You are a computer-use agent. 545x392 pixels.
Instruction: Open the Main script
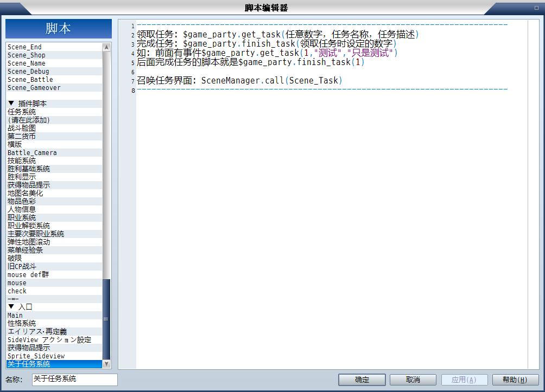55,315
